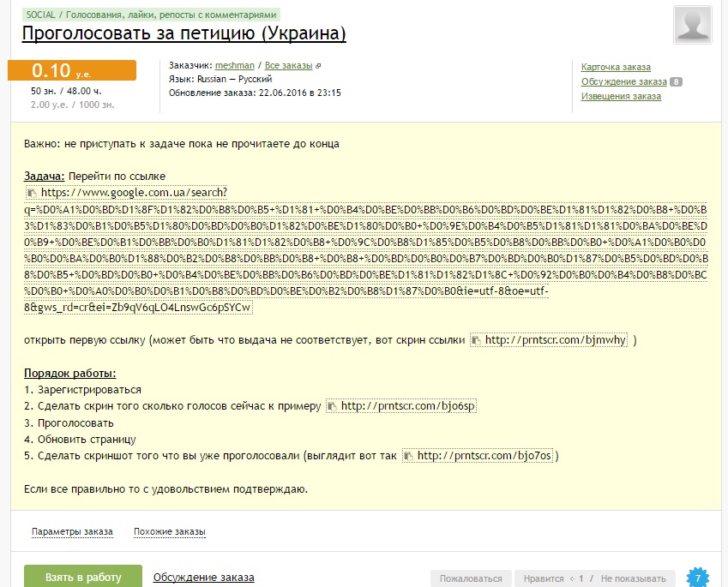Click step '3. Проголосовать'
728x587 pixels.
coord(69,423)
